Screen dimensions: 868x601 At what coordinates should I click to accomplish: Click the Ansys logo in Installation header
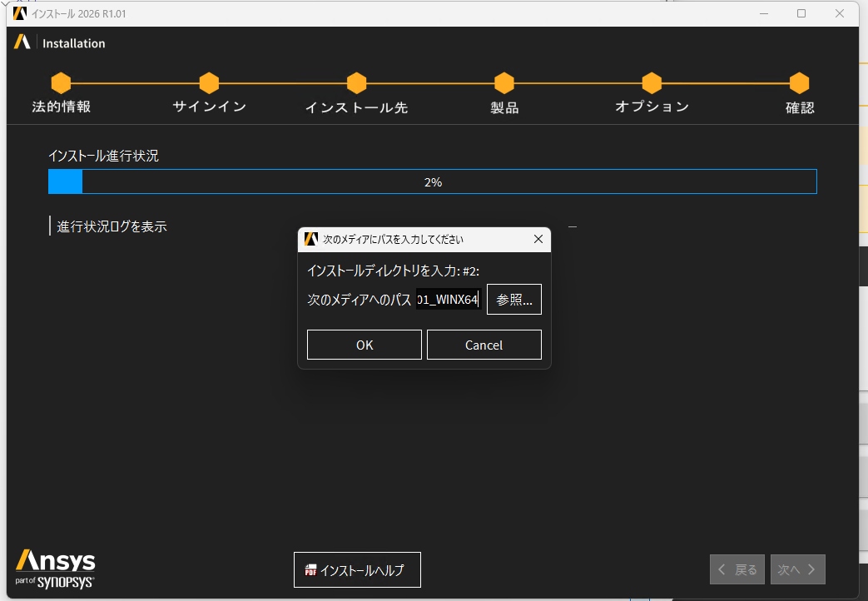coord(22,42)
